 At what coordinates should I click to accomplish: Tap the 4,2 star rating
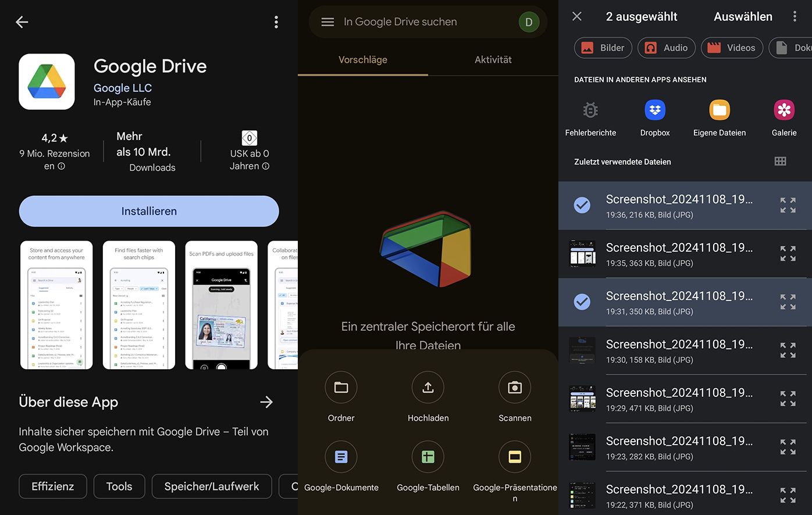[55, 138]
